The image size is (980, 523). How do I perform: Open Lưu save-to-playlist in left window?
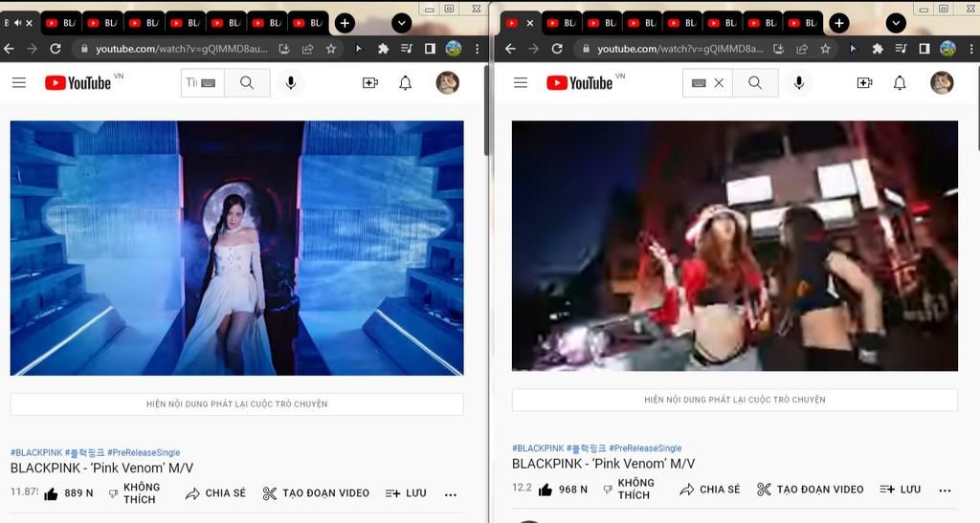[x=406, y=493]
